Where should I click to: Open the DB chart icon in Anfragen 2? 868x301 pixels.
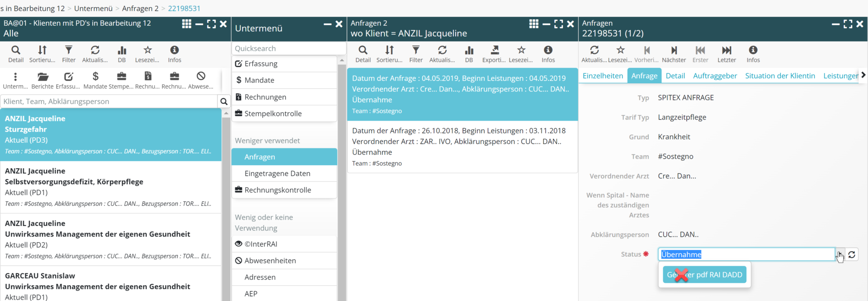tap(469, 50)
